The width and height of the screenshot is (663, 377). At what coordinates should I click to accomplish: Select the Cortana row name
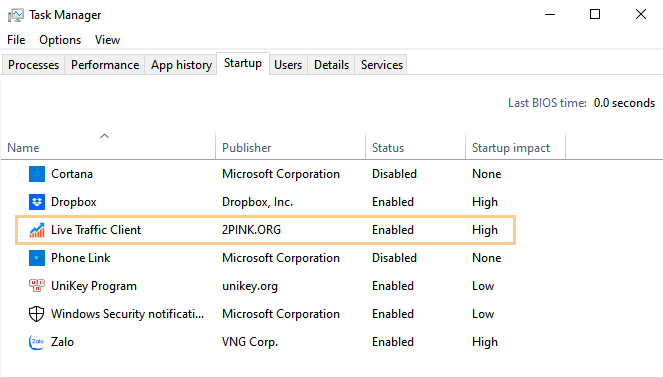(72, 174)
